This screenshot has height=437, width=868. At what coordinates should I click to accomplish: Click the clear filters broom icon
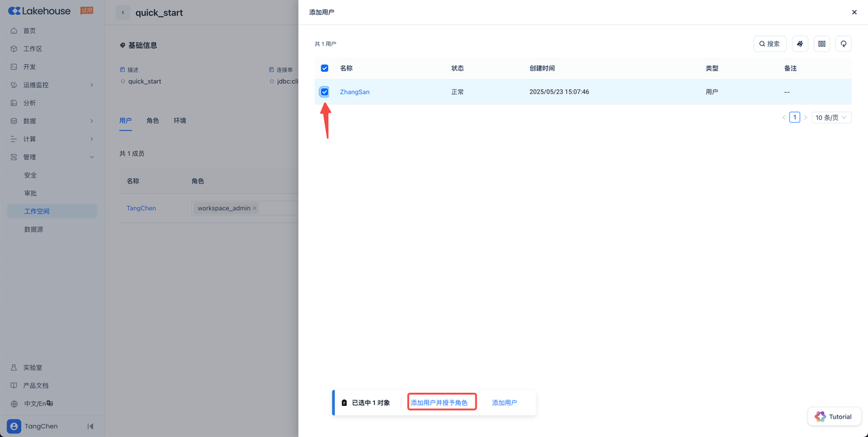(x=800, y=44)
